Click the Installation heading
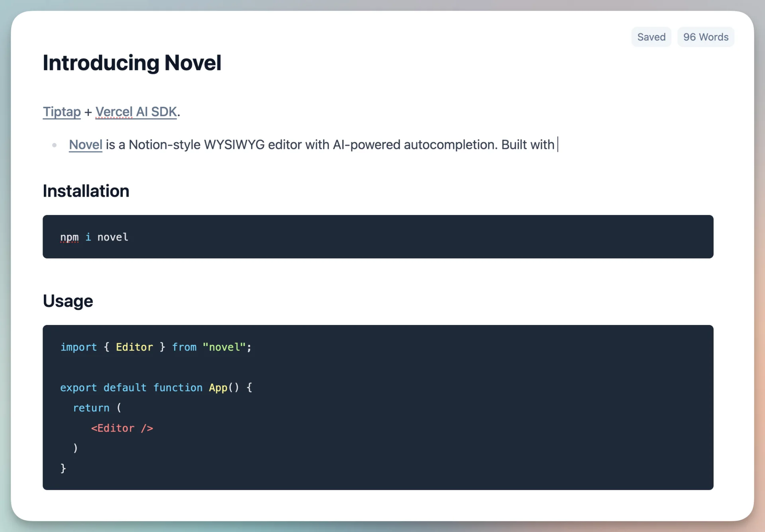The image size is (765, 532). point(86,191)
